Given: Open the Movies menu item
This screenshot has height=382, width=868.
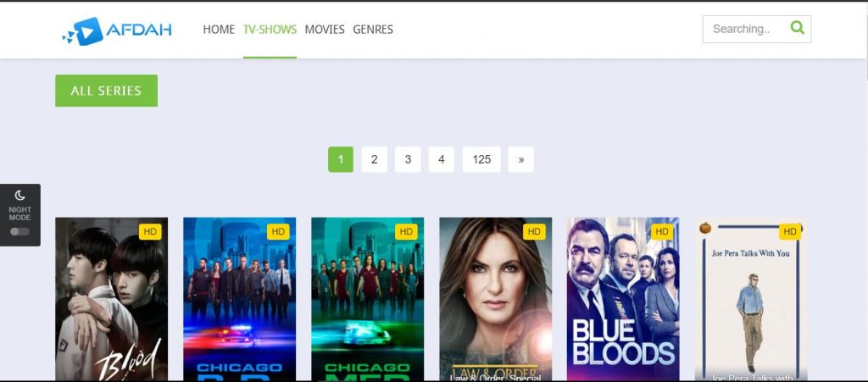Looking at the screenshot, I should tap(325, 30).
